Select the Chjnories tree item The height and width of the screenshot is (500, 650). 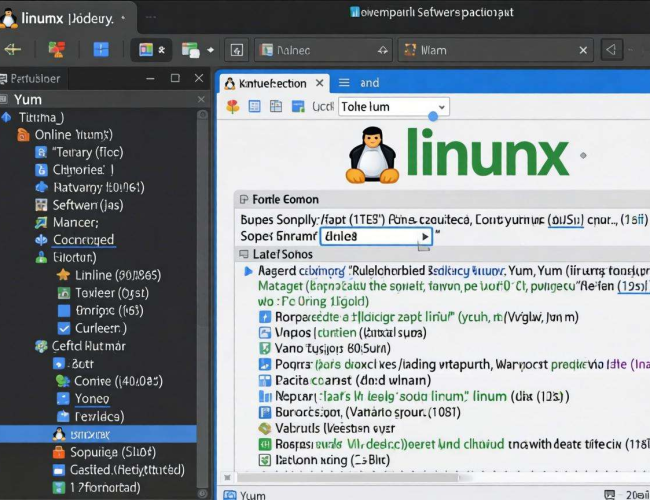[x=83, y=170]
